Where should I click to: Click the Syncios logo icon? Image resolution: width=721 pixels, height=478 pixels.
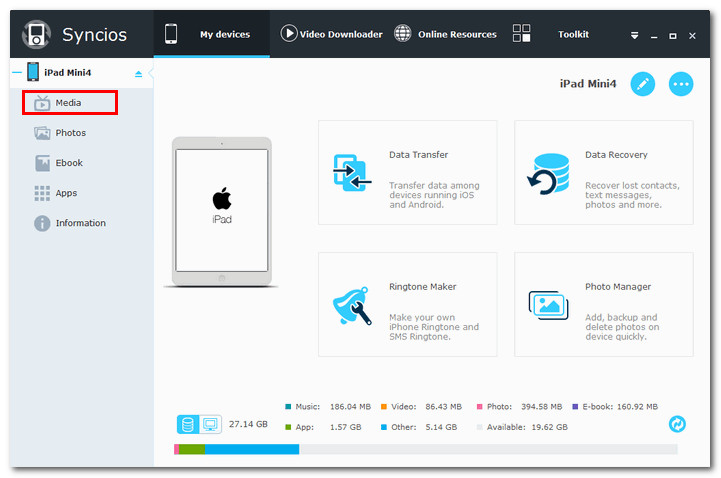[x=36, y=34]
